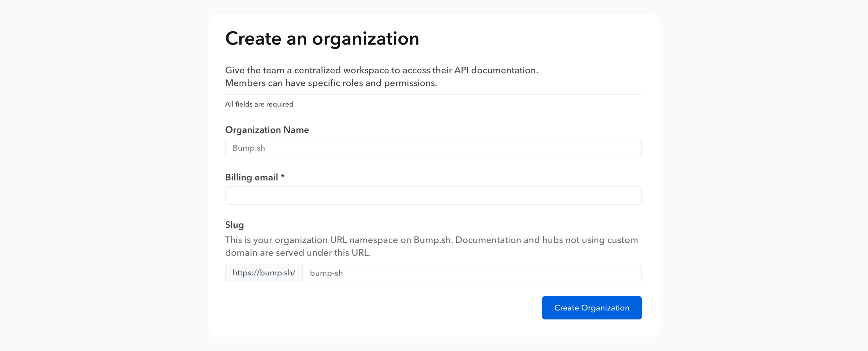Viewport: 868px width, 351px height.
Task: Click the Create an organization heading
Action: click(x=322, y=39)
